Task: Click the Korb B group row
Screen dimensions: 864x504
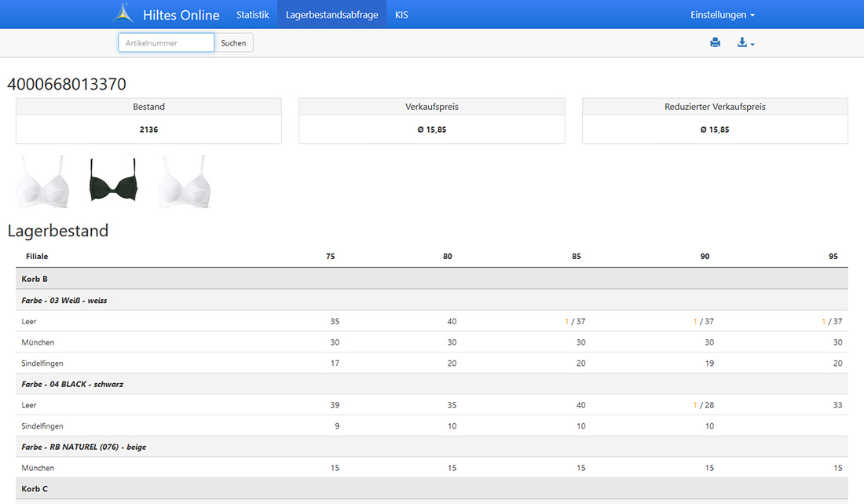Action: point(35,279)
